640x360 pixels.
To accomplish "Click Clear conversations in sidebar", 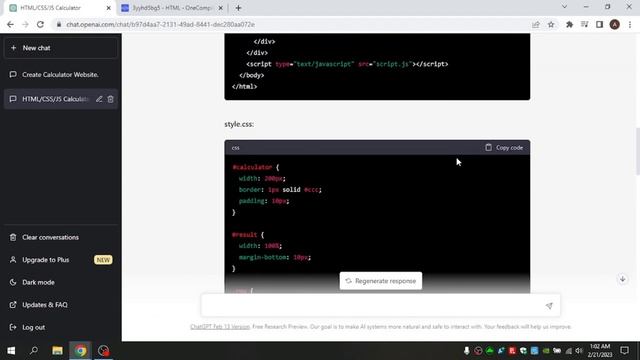I will tap(61, 237).
